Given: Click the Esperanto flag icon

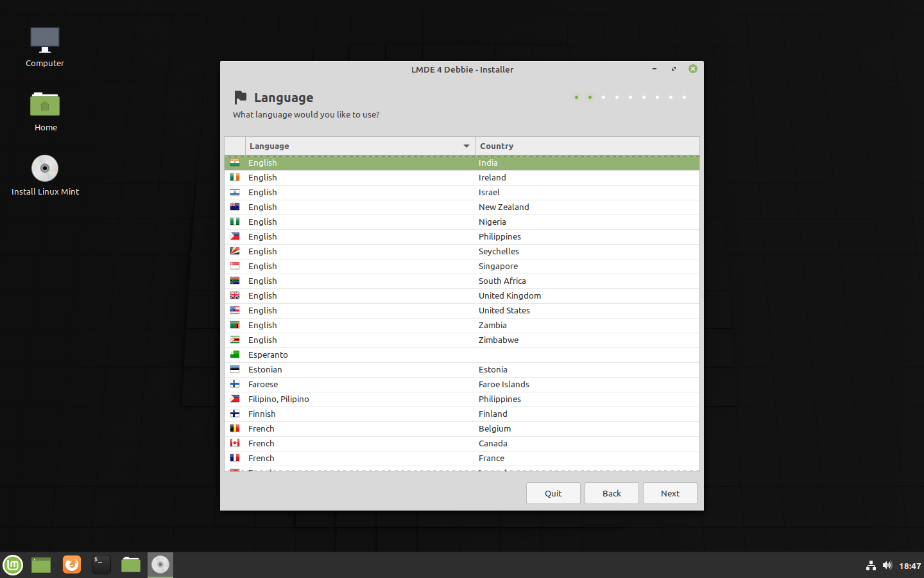Looking at the screenshot, I should click(x=235, y=355).
